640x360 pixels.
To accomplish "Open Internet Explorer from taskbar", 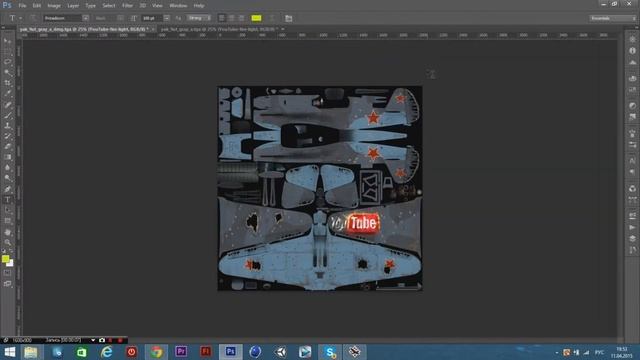I will 107,352.
